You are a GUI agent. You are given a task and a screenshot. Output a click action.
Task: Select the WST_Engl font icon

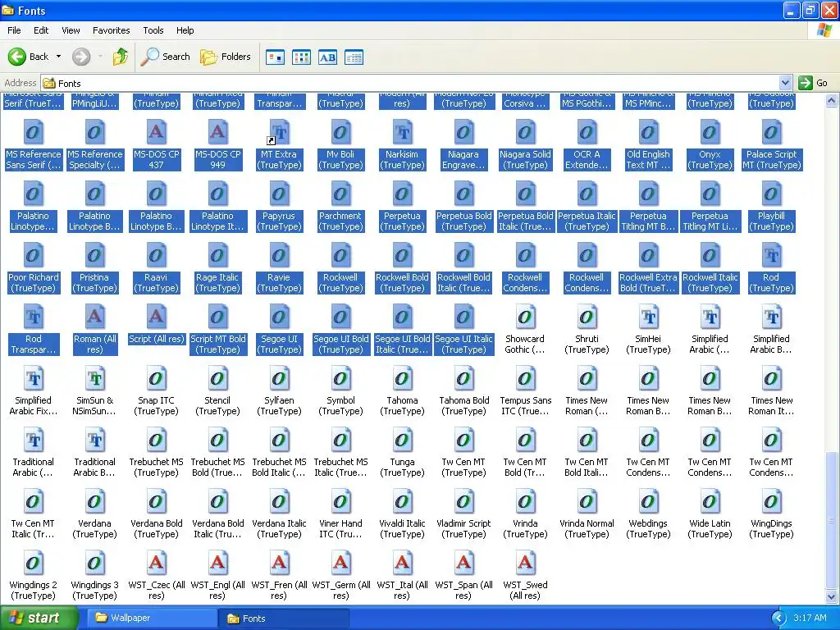click(217, 564)
